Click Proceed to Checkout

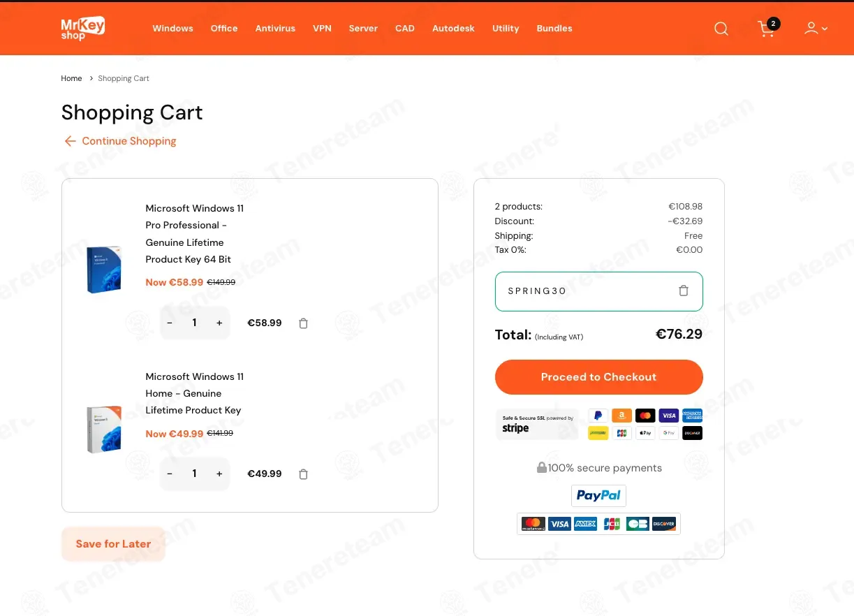click(599, 377)
